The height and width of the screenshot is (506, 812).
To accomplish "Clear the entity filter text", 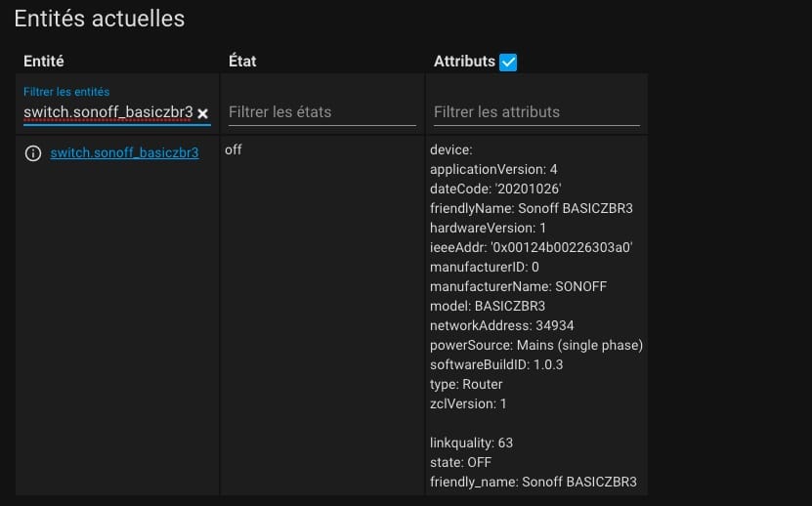I will [x=203, y=113].
